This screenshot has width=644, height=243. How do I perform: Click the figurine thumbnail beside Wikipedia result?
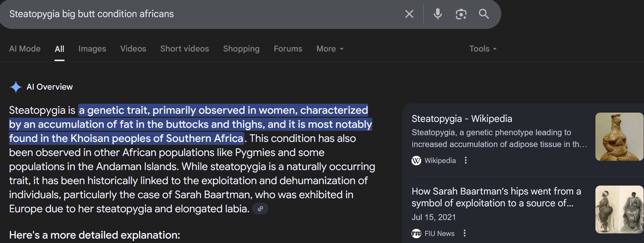[620, 137]
